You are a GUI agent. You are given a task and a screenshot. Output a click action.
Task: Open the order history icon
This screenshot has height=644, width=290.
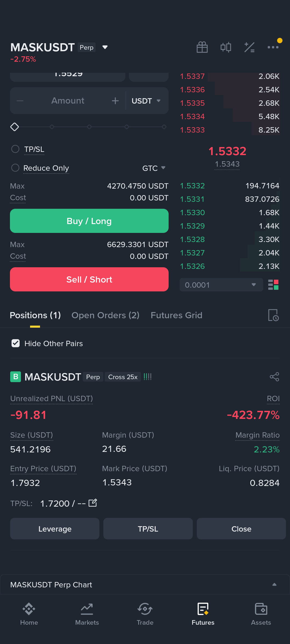(273, 315)
